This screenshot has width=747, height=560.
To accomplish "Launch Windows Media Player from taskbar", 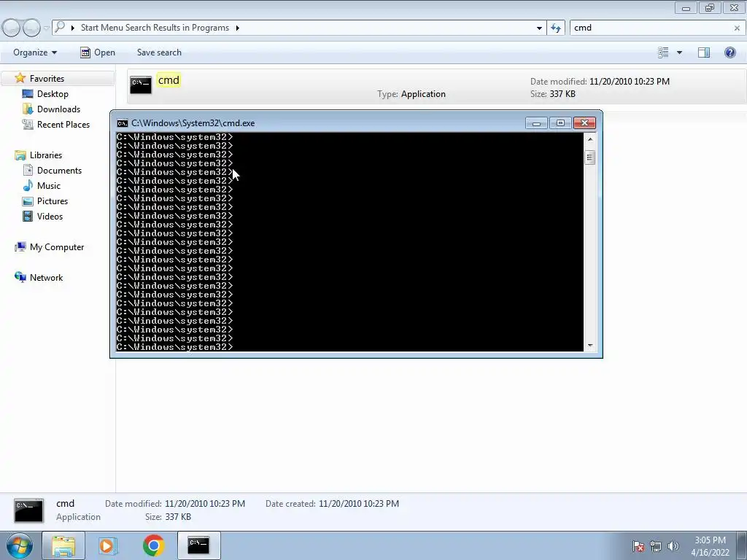I will [107, 545].
